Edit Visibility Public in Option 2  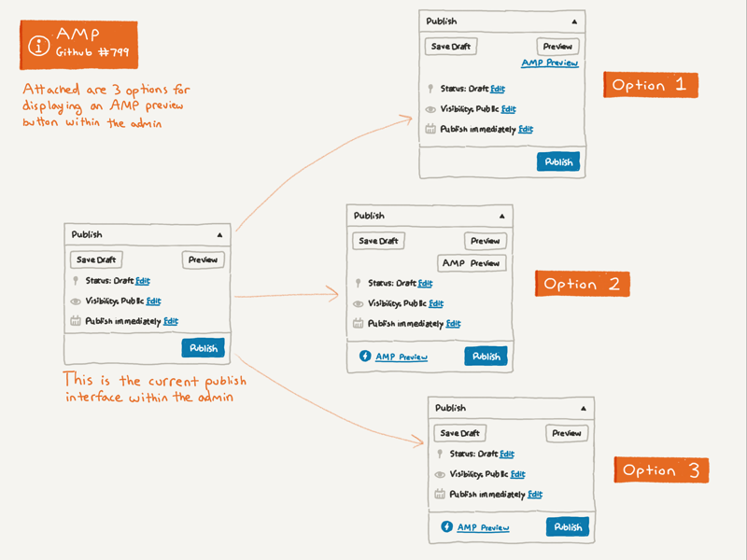[436, 303]
